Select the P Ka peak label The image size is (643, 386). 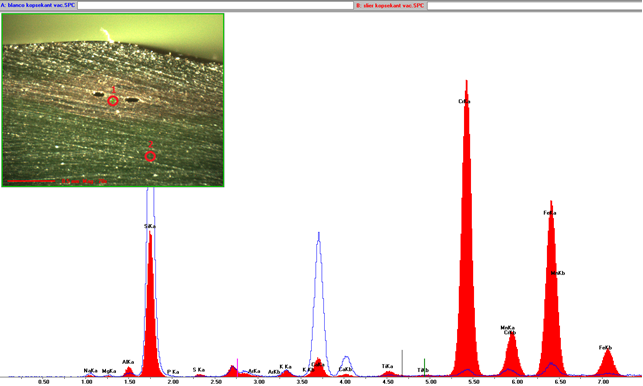tap(173, 372)
